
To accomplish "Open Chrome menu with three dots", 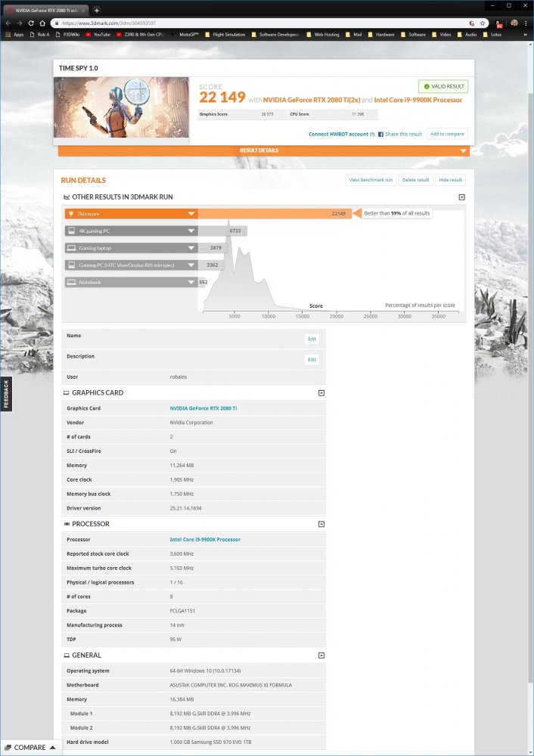I will point(526,23).
